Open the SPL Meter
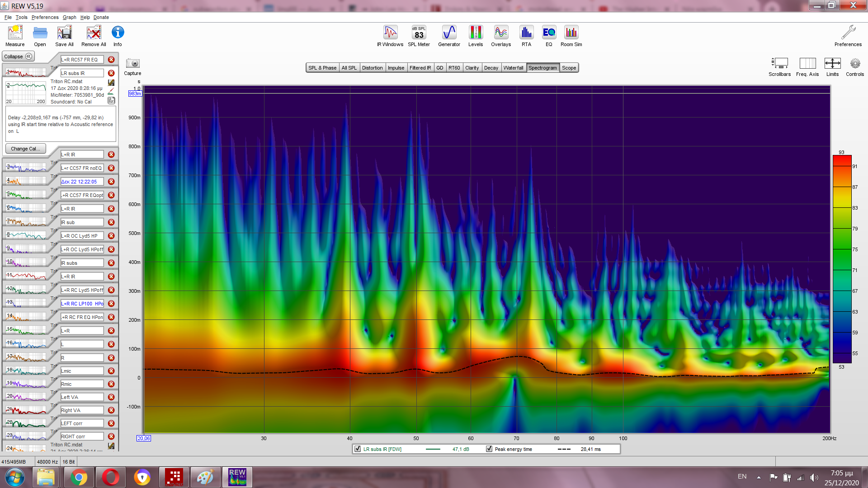 (419, 33)
